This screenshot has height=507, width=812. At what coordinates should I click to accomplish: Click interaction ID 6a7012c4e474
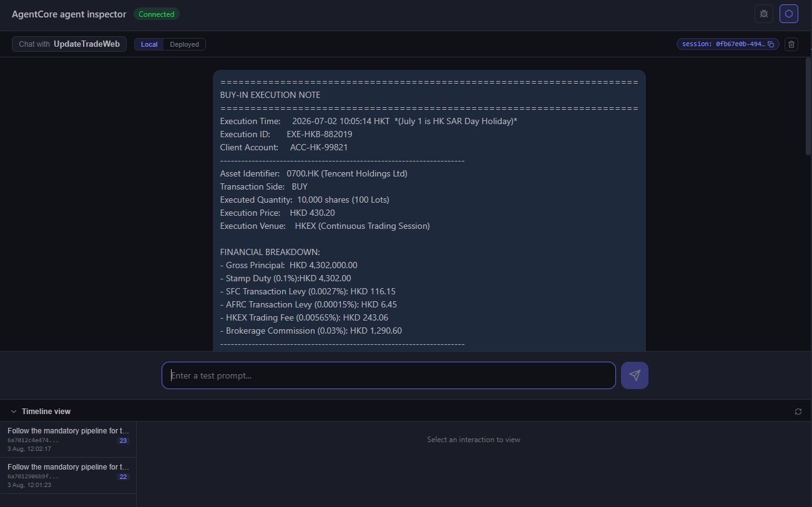33,440
